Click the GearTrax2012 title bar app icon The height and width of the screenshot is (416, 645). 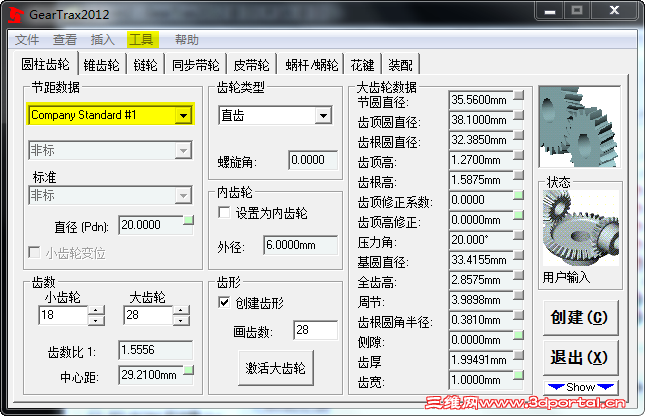coord(16,15)
